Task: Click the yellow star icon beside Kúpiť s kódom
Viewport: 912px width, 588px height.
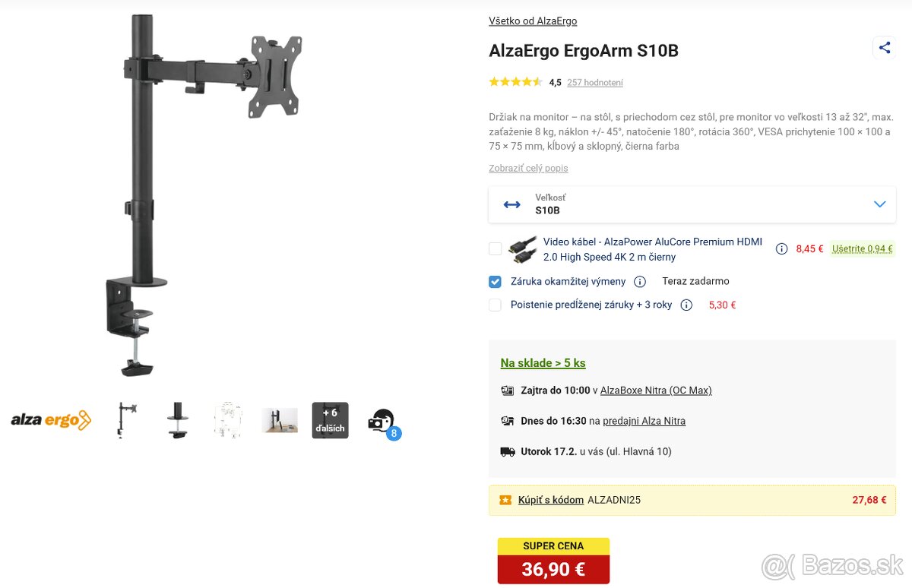Action: (505, 500)
